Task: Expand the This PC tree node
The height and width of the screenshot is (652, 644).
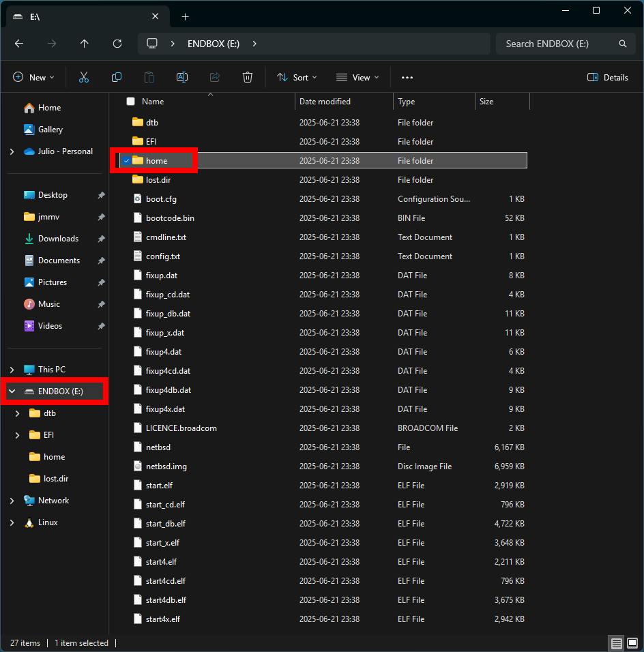Action: tap(12, 370)
